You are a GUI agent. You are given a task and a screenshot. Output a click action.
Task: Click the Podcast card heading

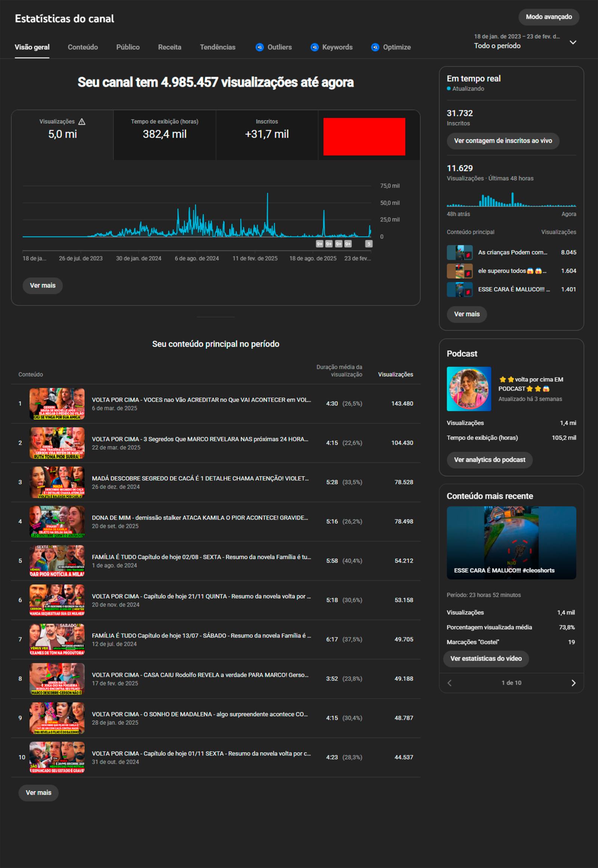click(x=462, y=353)
